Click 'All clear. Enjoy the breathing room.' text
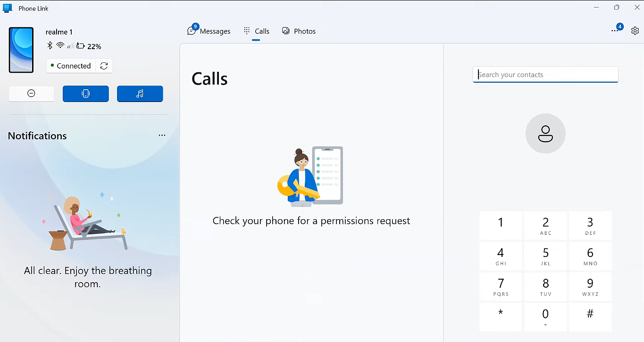644x342 pixels. (88, 277)
